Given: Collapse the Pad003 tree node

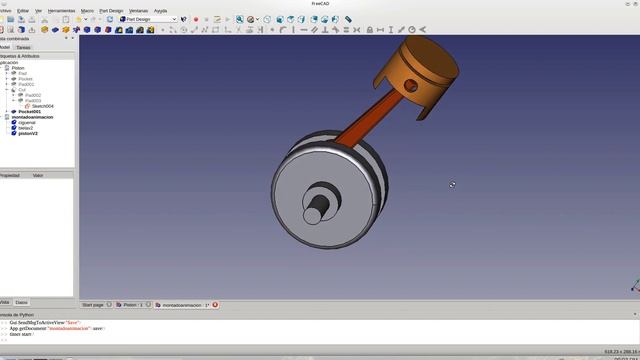Looking at the screenshot, I should click(13, 100).
